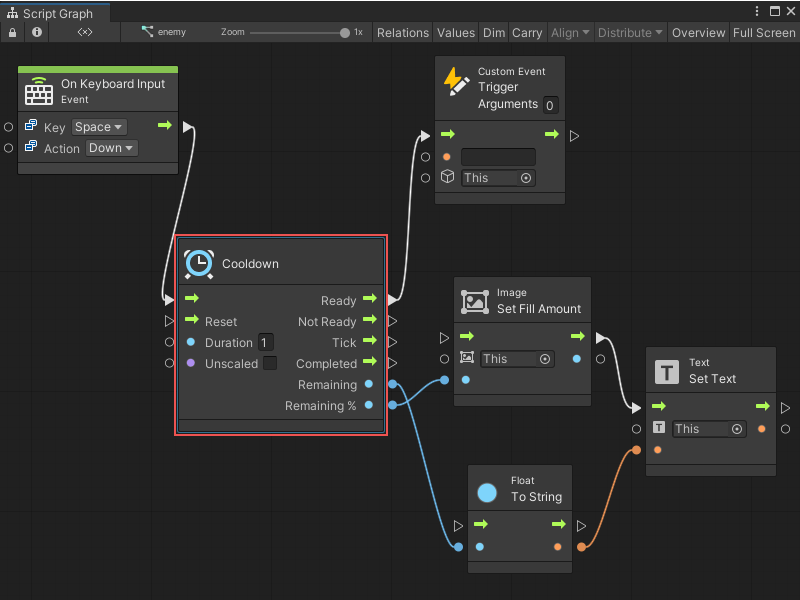Click the Full Screen button
Screen dimensions: 800x600
[764, 32]
